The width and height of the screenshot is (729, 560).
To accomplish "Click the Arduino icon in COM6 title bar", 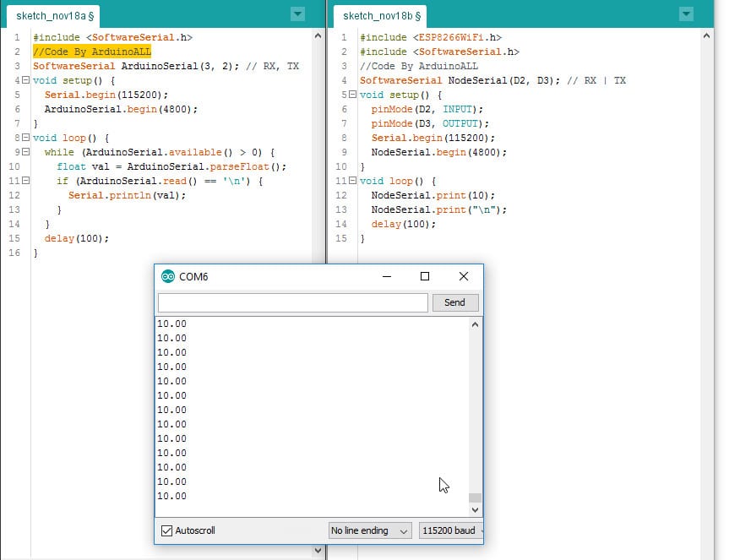I will pos(168,276).
